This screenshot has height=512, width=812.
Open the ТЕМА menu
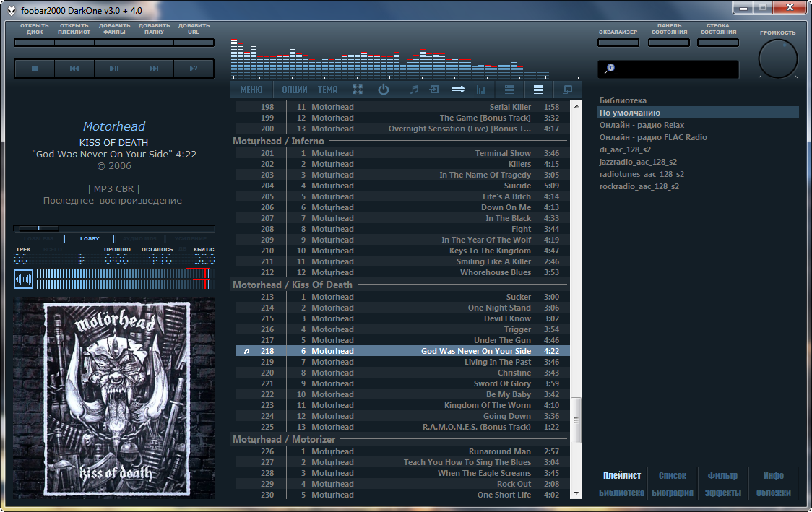click(327, 90)
